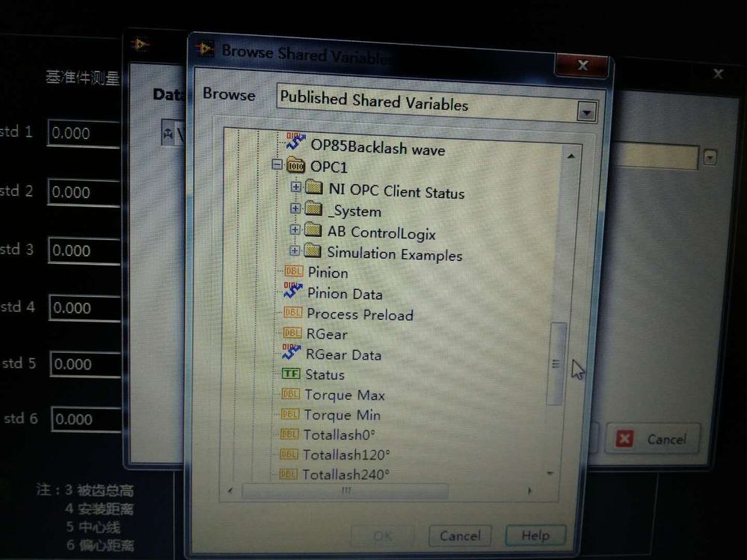The width and height of the screenshot is (747, 560).
Task: Open Help for the browse dialog
Action: pyautogui.click(x=535, y=536)
